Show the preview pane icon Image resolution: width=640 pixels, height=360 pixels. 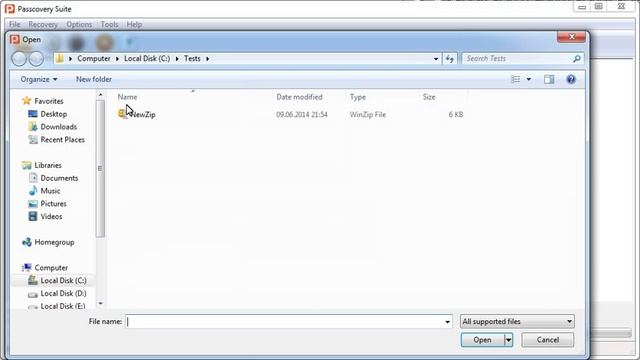[549, 79]
